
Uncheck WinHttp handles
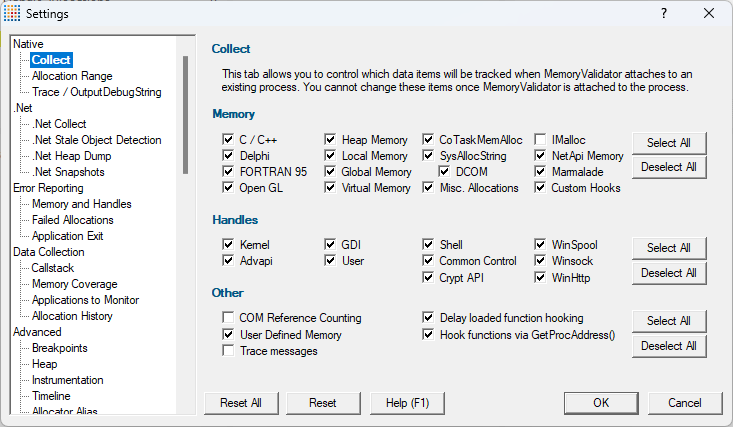click(540, 277)
